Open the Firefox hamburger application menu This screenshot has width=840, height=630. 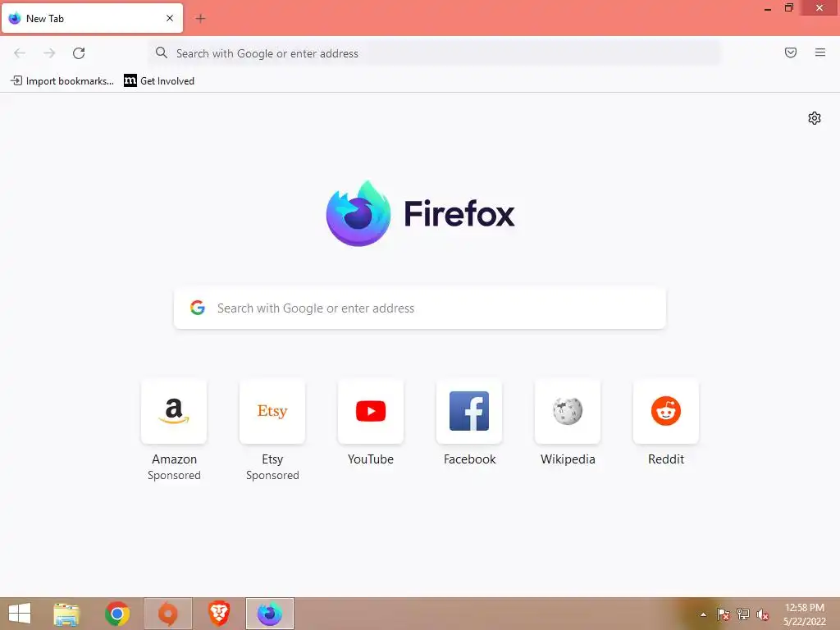pos(820,52)
